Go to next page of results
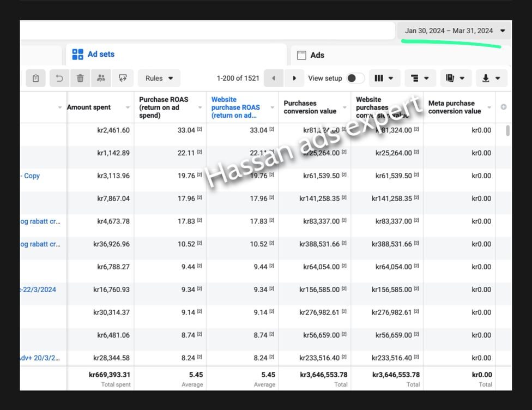 [294, 79]
